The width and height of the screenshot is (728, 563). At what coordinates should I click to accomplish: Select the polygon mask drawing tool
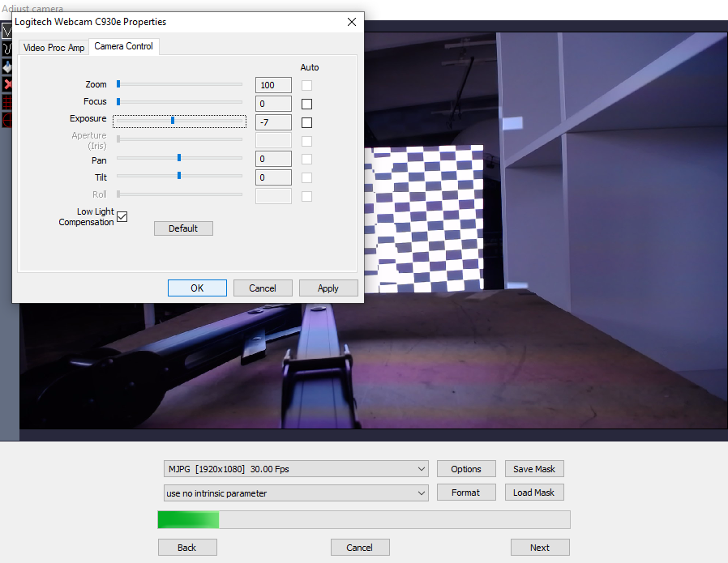[x=6, y=32]
